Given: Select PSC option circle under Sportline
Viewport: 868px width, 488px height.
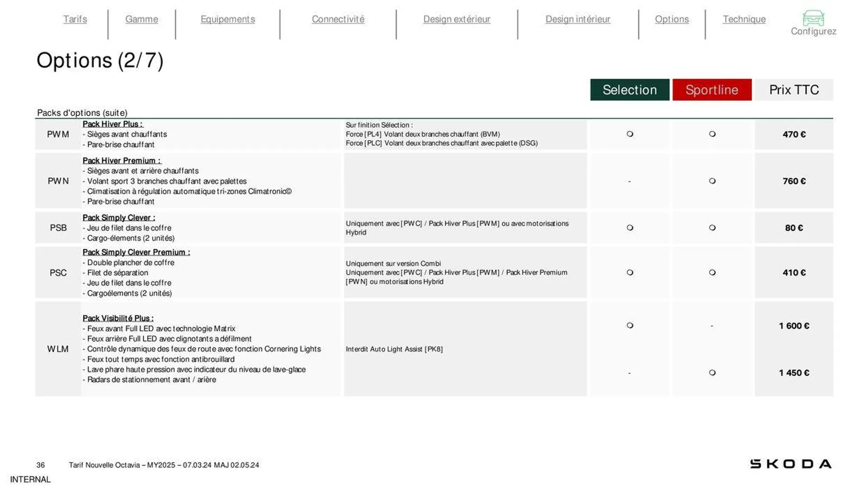Looking at the screenshot, I should [x=712, y=272].
